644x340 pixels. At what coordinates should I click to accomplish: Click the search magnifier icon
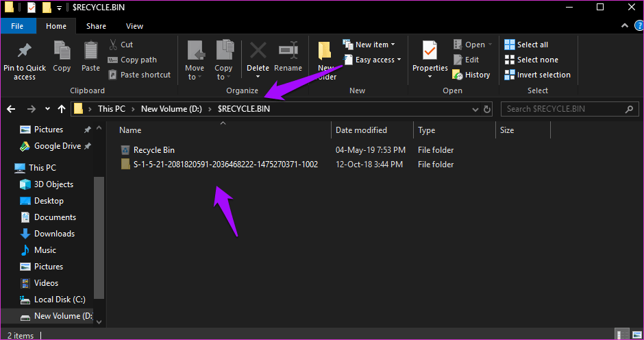coord(629,109)
